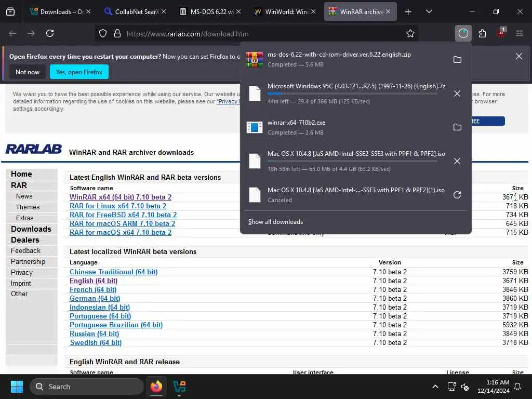The width and height of the screenshot is (532, 399).
Task: Download Swedish (64 bit) version
Action: pyautogui.click(x=96, y=343)
